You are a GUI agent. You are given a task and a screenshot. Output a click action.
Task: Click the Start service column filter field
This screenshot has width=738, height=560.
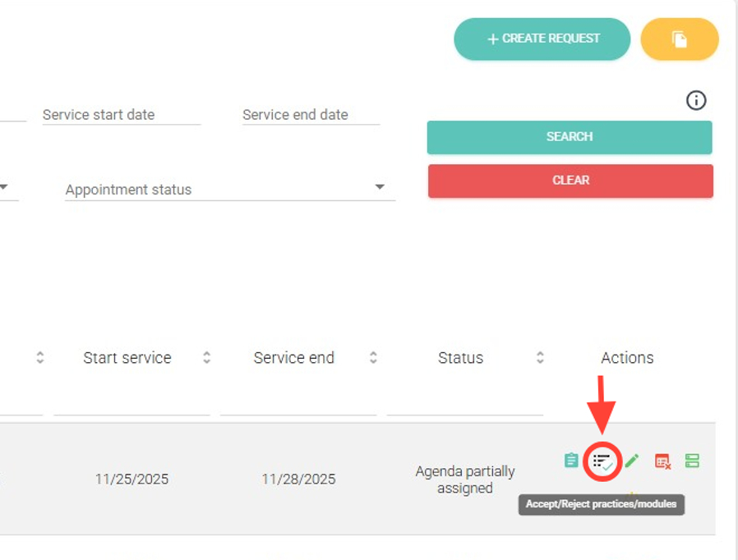pos(131,401)
